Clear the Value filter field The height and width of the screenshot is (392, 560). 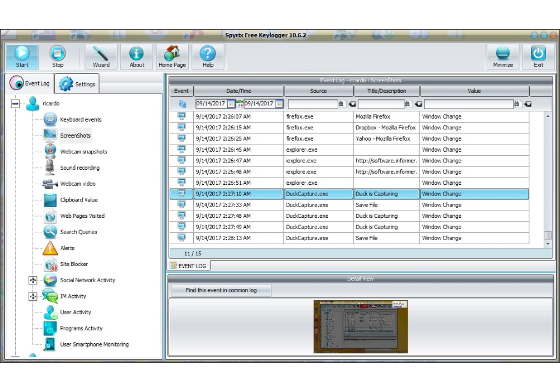click(528, 104)
